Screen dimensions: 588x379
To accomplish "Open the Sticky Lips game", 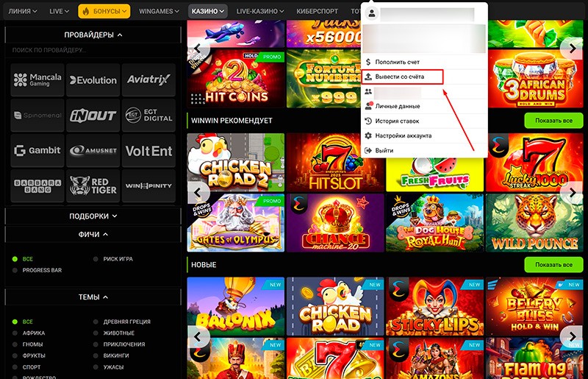I will point(435,306).
